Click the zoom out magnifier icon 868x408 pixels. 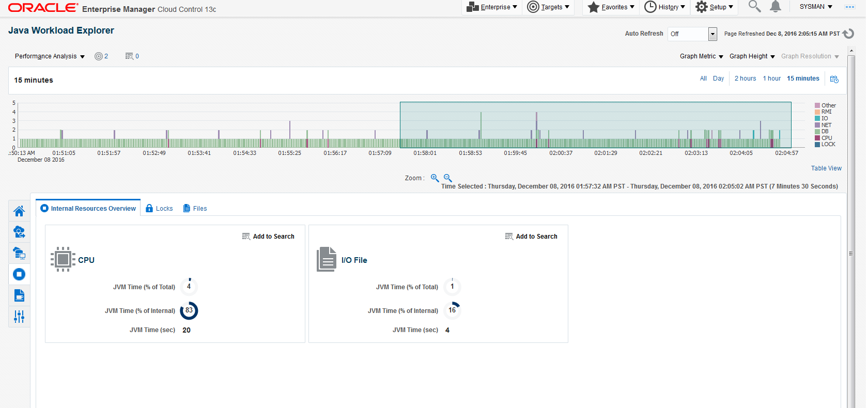tap(448, 178)
